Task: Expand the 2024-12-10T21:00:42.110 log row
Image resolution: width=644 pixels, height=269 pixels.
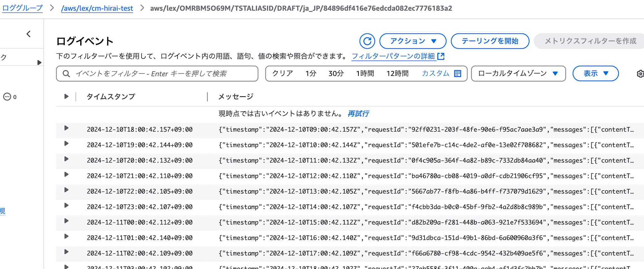Action: click(x=66, y=174)
